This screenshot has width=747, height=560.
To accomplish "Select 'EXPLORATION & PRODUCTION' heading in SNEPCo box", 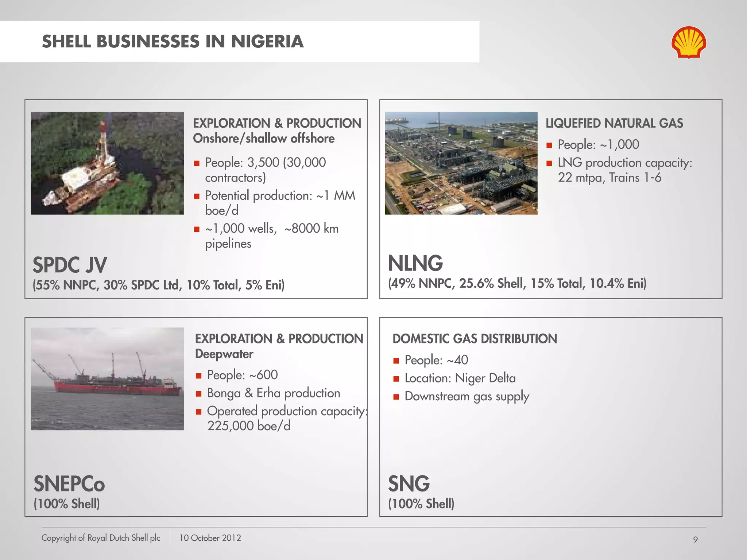I will [x=279, y=339].
